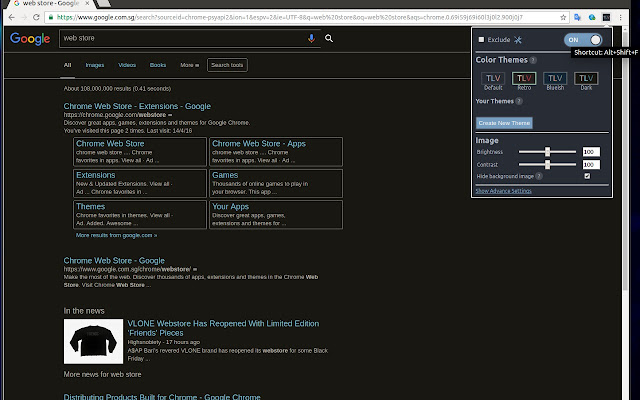640x400 pixels.
Task: Open dropdown arrow beside google.com.sg/chrome/webstore URL
Action: pyautogui.click(x=195, y=269)
